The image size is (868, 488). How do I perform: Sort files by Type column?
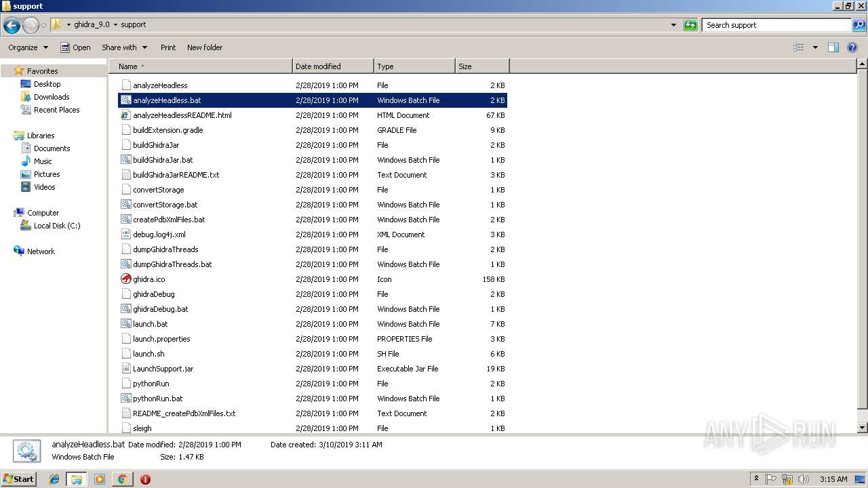click(414, 66)
